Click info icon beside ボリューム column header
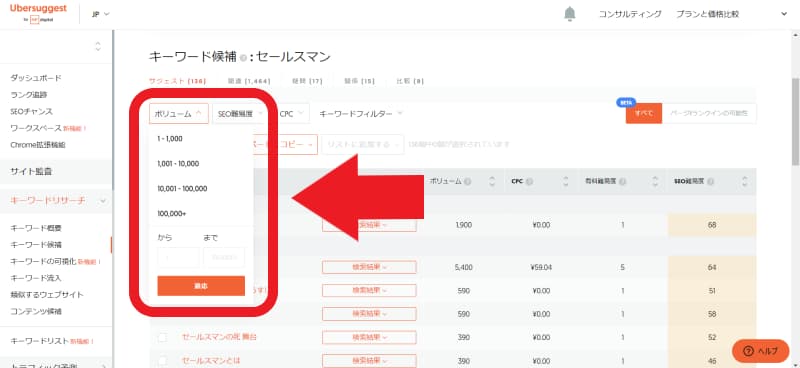 click(468, 181)
